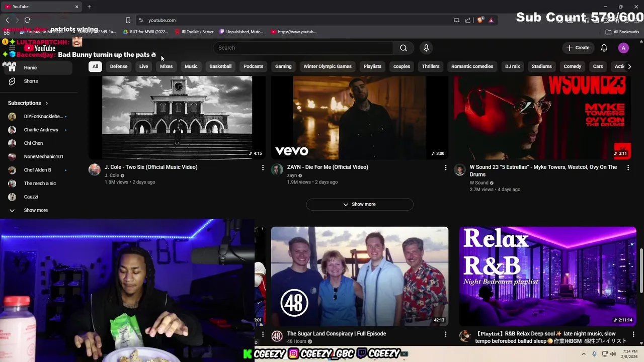Open volume control in system tray
This screenshot has width=644, height=362.
coord(613,354)
